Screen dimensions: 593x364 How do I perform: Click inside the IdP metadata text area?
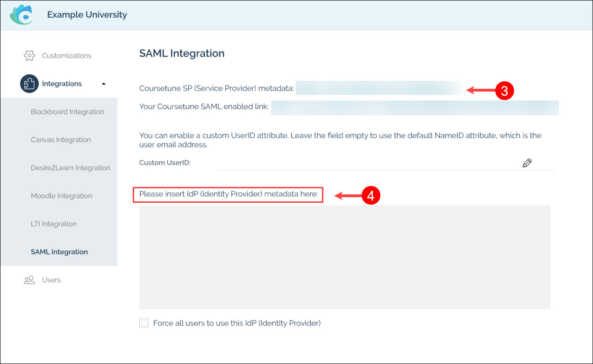[x=344, y=257]
